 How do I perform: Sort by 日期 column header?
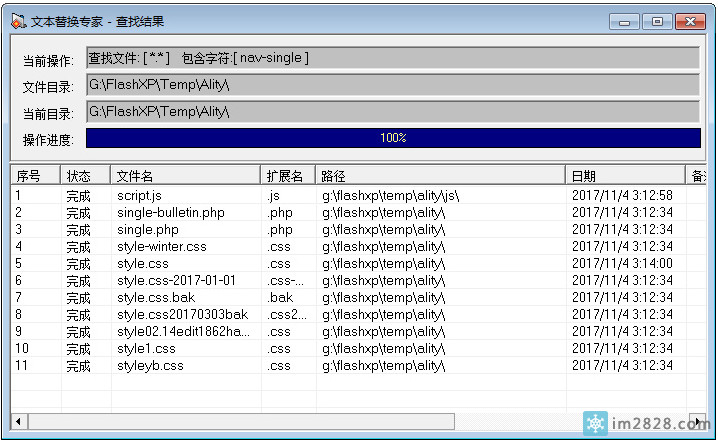625,176
